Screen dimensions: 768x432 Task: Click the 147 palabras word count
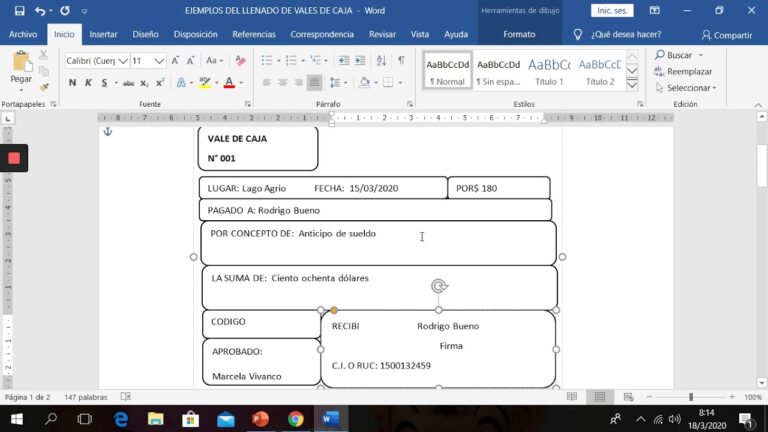(x=86, y=397)
